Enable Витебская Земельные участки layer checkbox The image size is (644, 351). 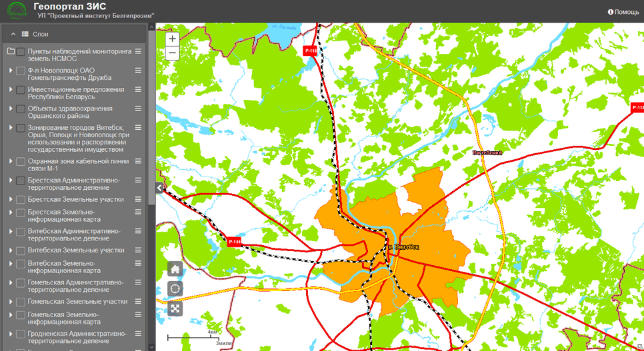click(x=21, y=250)
